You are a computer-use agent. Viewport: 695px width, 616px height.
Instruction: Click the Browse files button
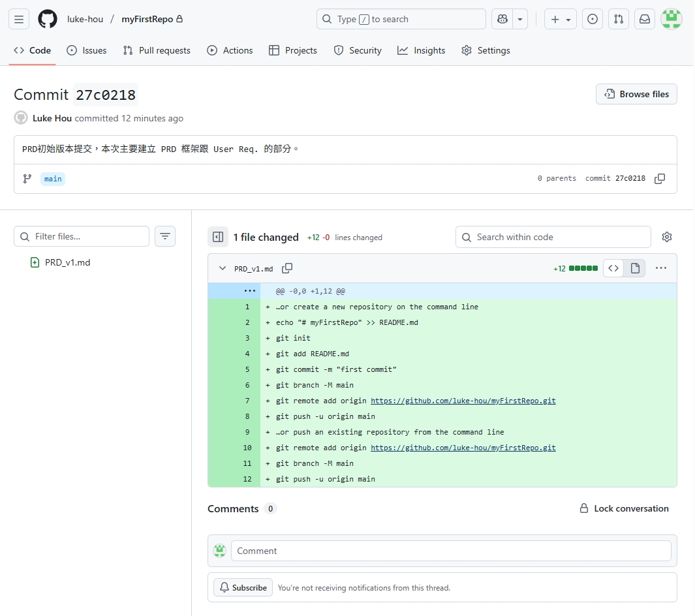click(636, 94)
